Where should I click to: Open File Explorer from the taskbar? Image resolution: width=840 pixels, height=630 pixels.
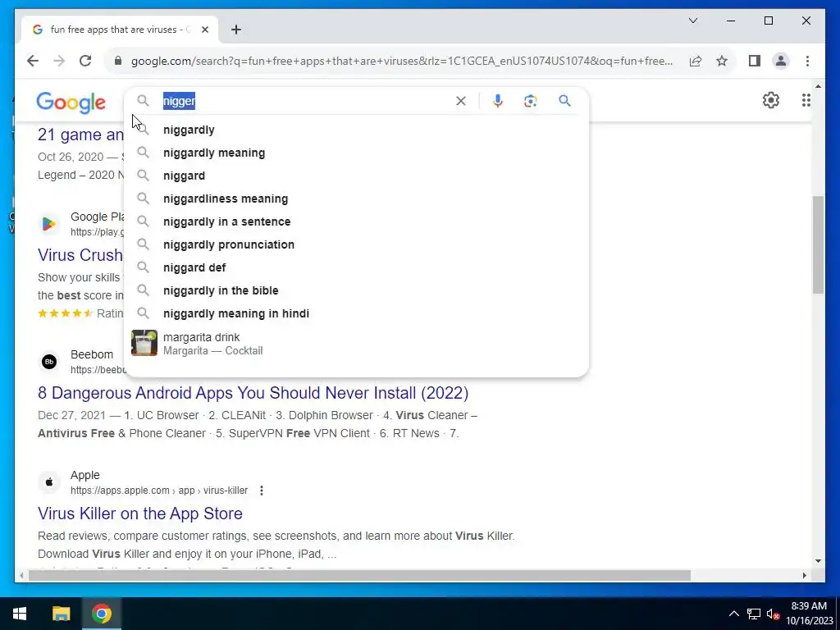61,614
